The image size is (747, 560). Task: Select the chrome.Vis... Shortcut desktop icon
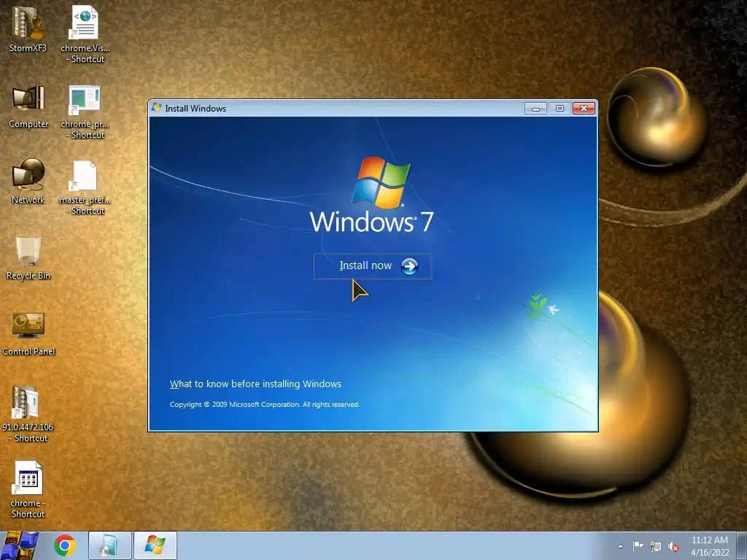pos(85,35)
